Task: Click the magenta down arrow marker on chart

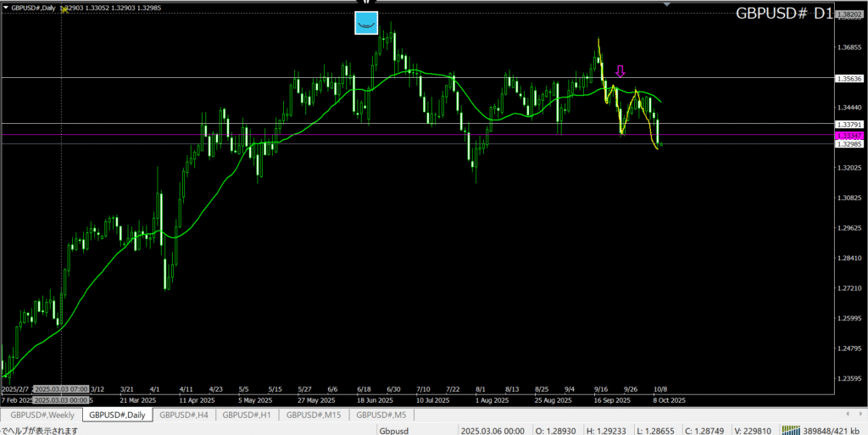Action: [x=620, y=72]
